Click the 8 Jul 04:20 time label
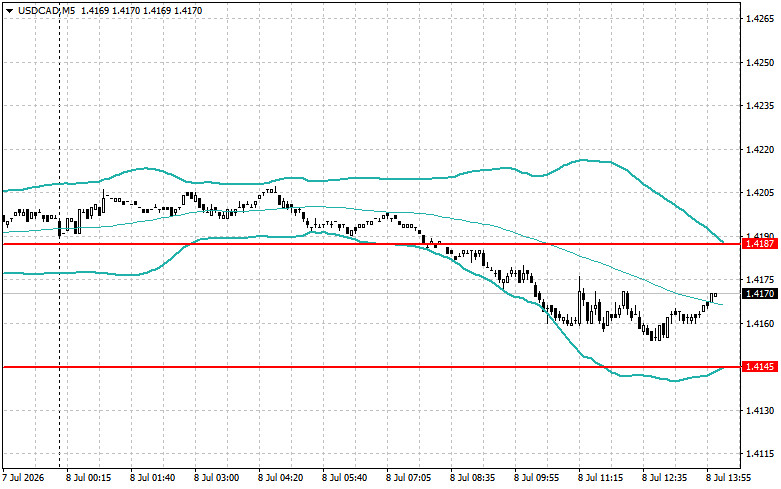Image resolution: width=781 pixels, height=489 pixels. [x=280, y=478]
